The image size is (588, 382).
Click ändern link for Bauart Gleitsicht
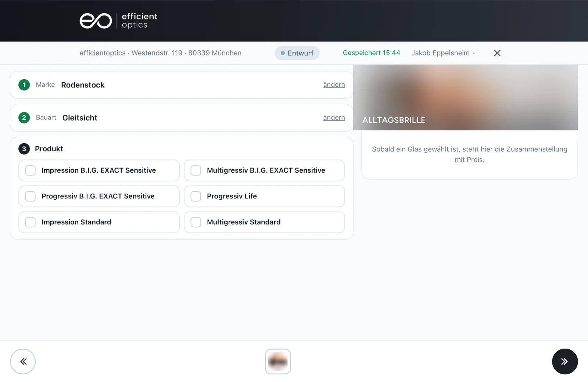(334, 118)
